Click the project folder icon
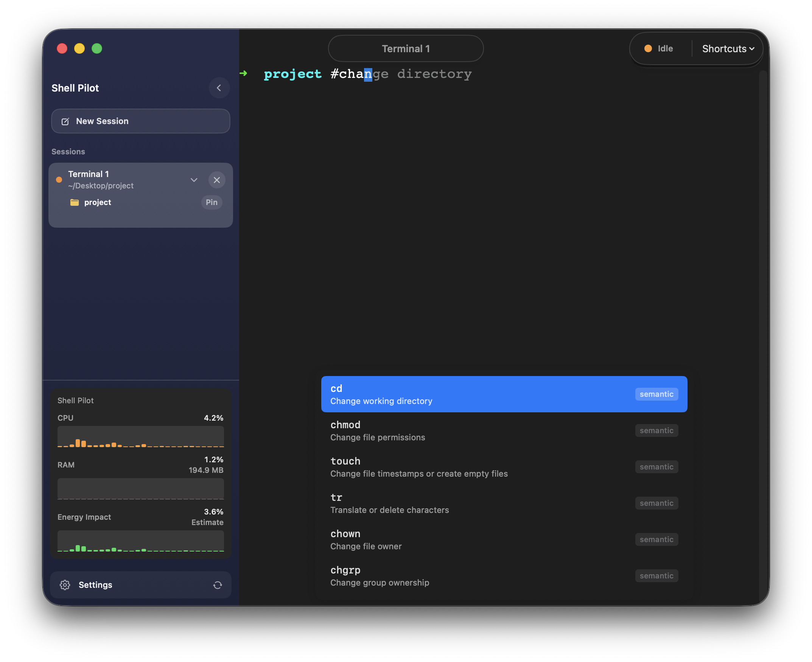Screen dimensions: 812x662 coord(75,202)
